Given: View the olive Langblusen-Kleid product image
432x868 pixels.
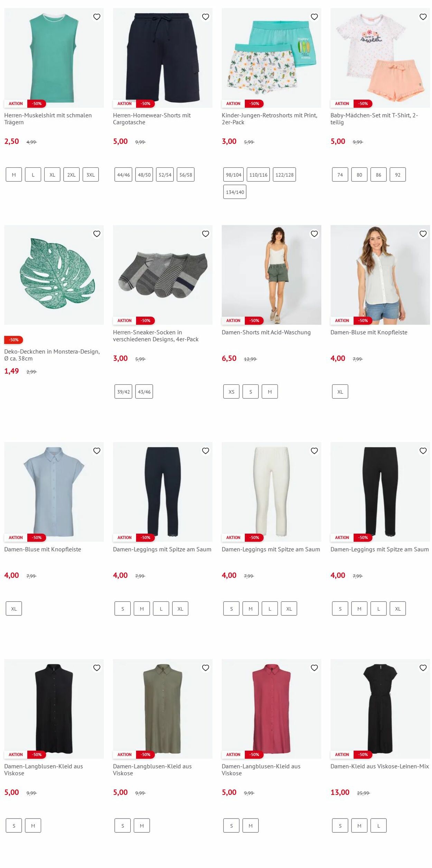Looking at the screenshot, I should point(163,709).
